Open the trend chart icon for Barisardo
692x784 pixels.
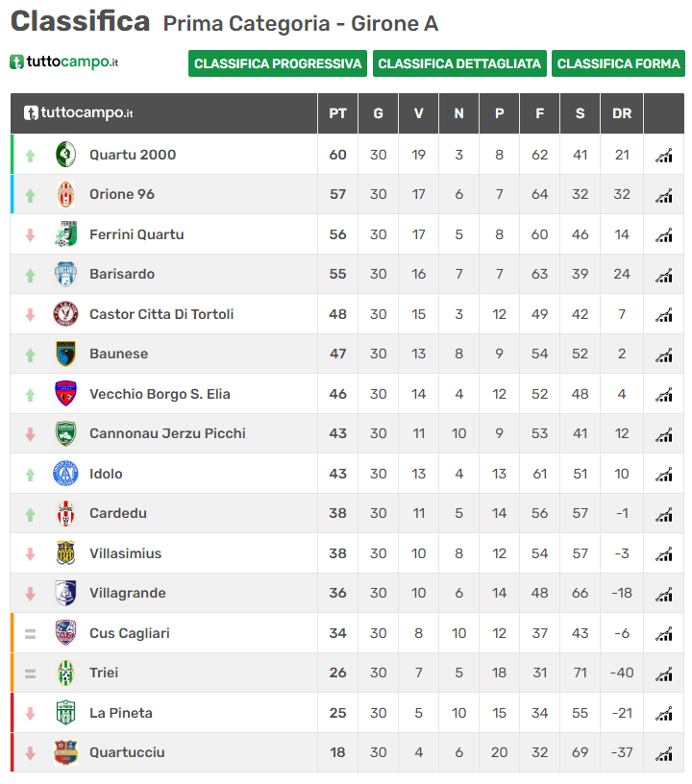pyautogui.click(x=663, y=275)
